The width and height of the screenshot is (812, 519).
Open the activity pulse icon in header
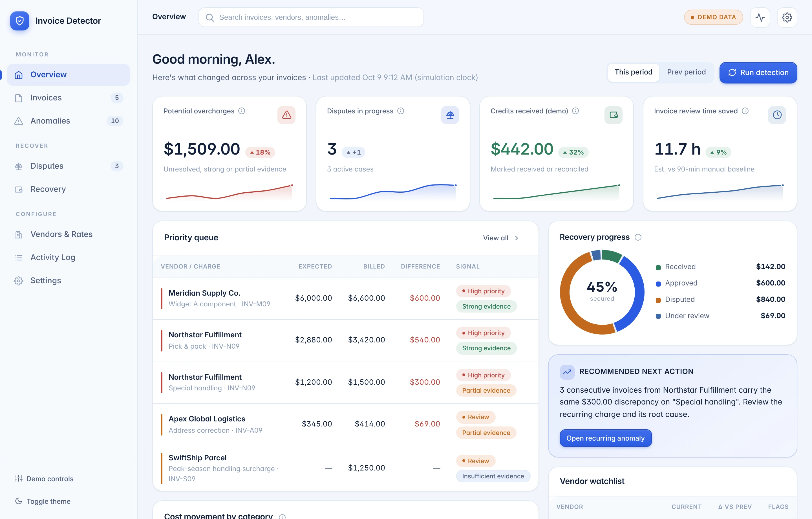[760, 17]
